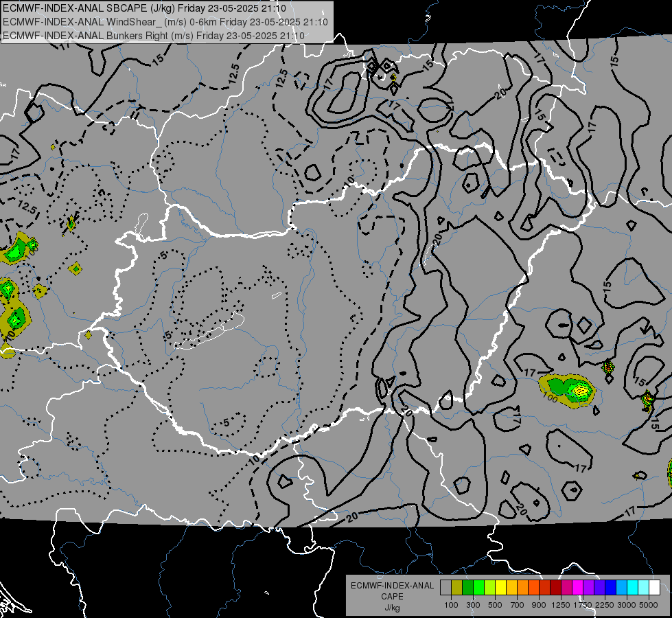Click the olive swatch in the CAPE legend
The image size is (672, 618).
click(x=456, y=588)
